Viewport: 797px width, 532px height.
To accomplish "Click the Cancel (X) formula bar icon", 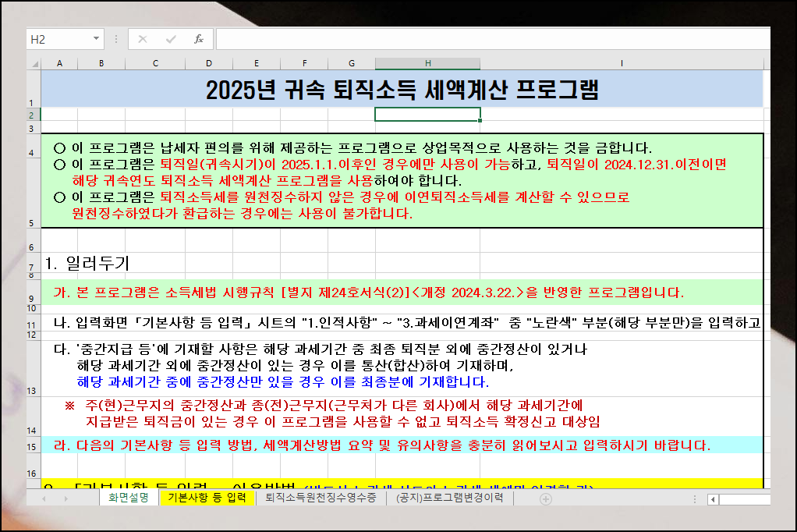I will tap(142, 39).
